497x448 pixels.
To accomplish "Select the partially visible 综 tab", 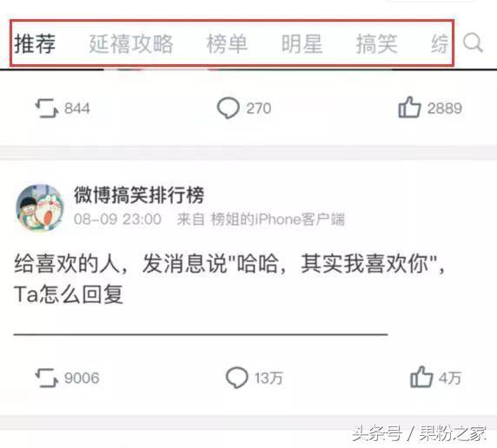I will (440, 43).
